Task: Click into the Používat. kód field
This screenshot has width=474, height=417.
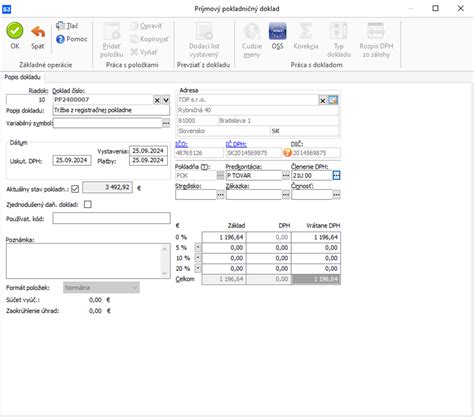Action: click(111, 219)
